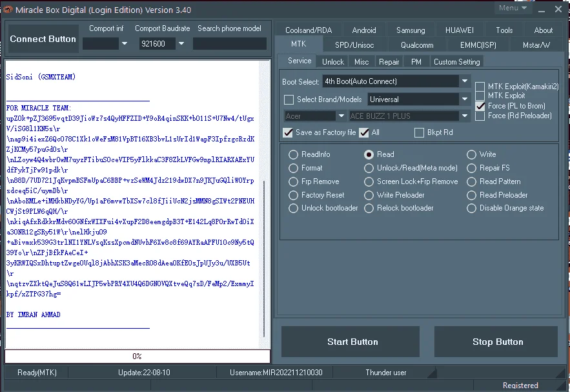
Task: Click the BY IMRAN AHMAD log line
Action: coord(34,315)
